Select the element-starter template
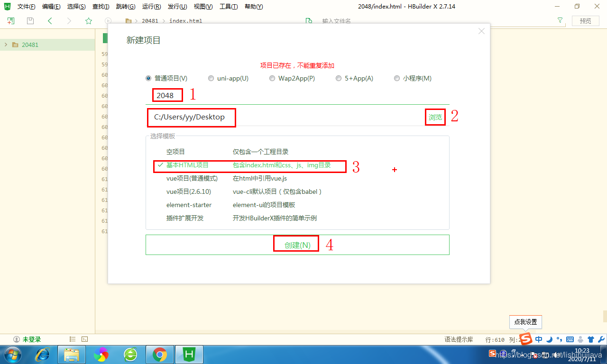 (297, 205)
